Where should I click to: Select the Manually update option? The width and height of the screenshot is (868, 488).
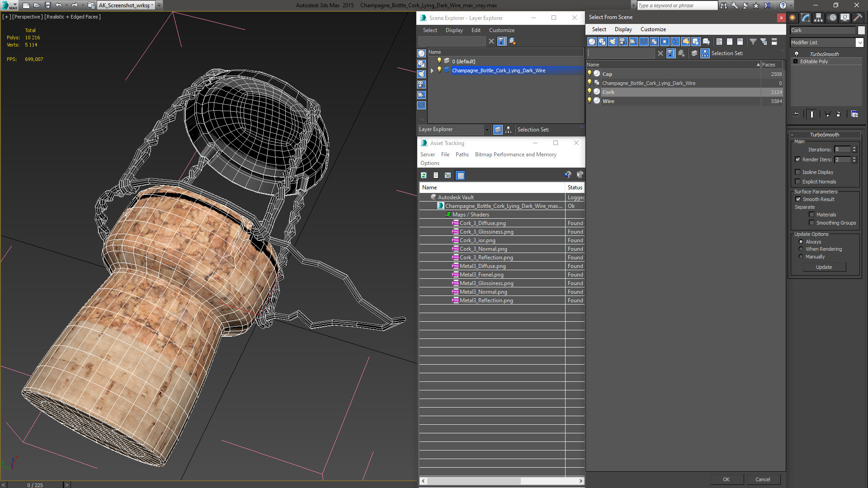pos(801,257)
